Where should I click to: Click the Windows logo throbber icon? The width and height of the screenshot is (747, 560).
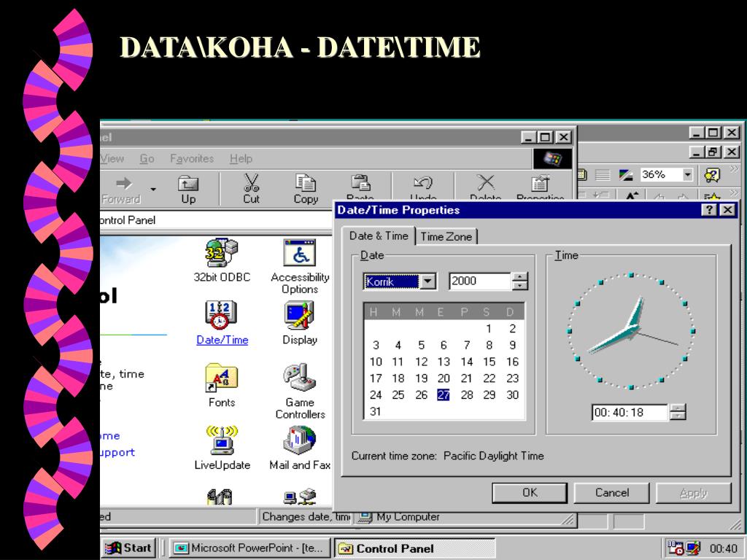552,158
